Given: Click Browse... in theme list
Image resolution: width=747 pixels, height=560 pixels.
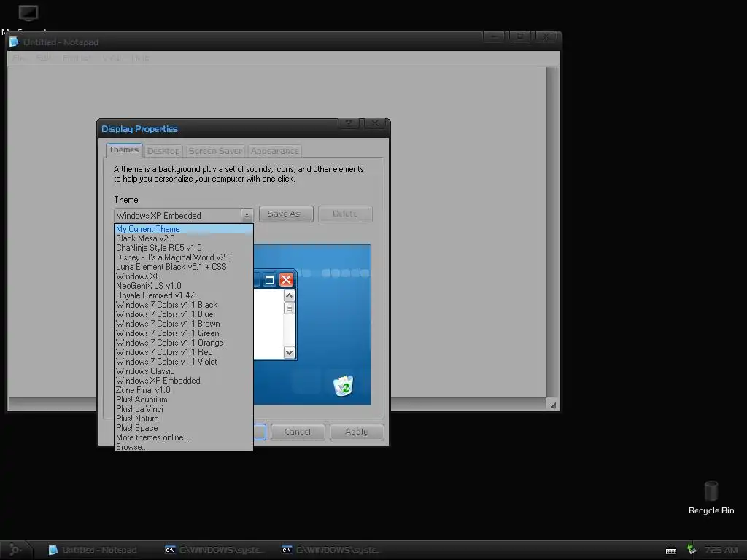Looking at the screenshot, I should coord(183,447).
